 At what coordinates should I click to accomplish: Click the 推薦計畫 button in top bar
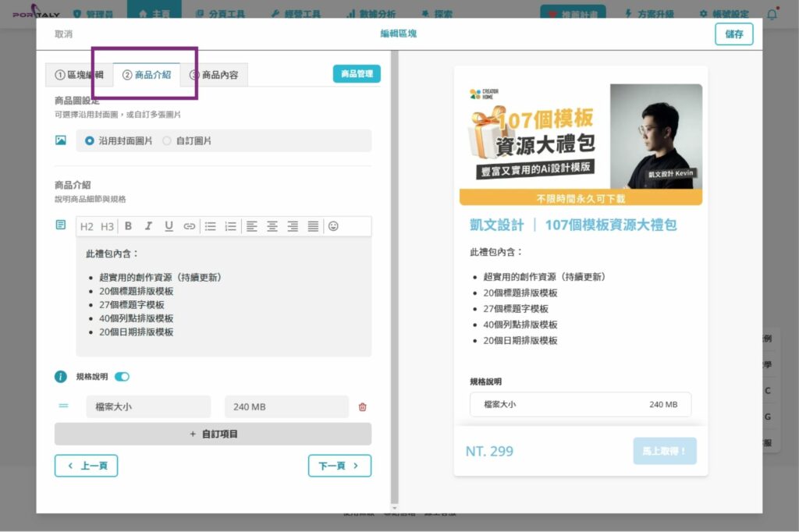tap(574, 14)
